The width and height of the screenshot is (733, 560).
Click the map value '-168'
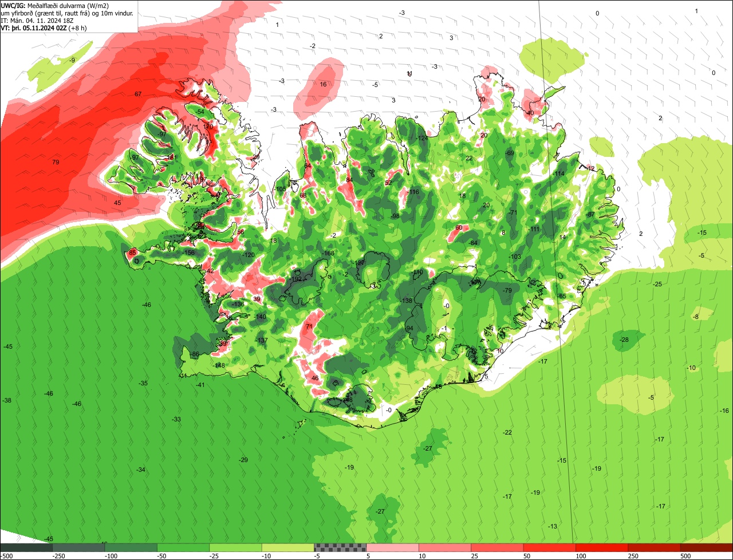(328, 253)
